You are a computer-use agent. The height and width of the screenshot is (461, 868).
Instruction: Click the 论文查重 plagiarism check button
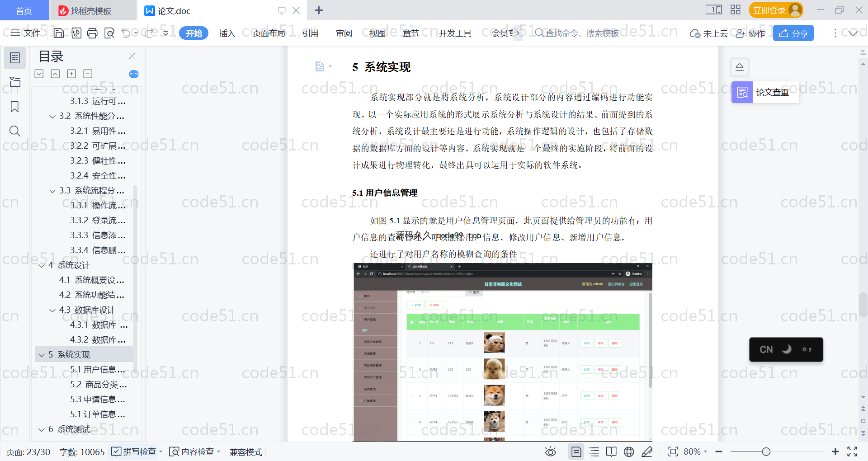(765, 92)
